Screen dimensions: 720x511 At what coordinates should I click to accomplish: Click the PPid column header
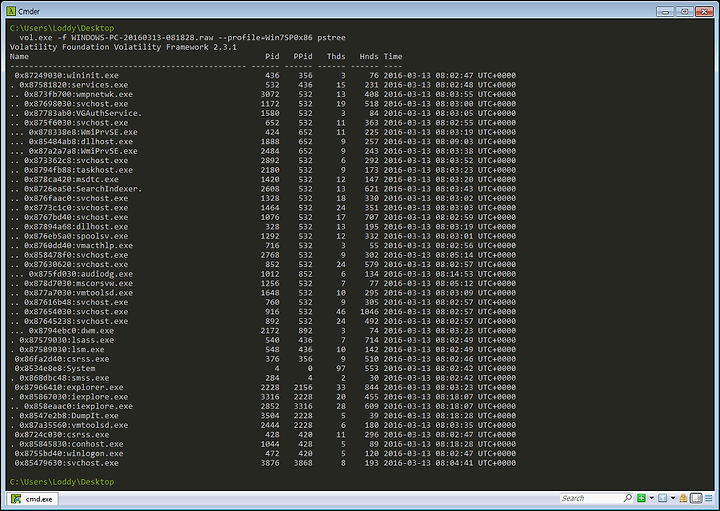tap(303, 56)
